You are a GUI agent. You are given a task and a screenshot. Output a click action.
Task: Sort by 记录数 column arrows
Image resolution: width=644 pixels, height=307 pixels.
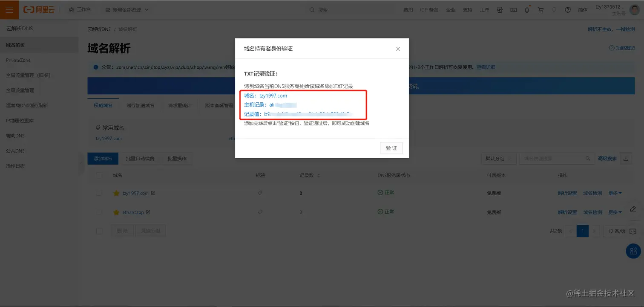tap(319, 176)
